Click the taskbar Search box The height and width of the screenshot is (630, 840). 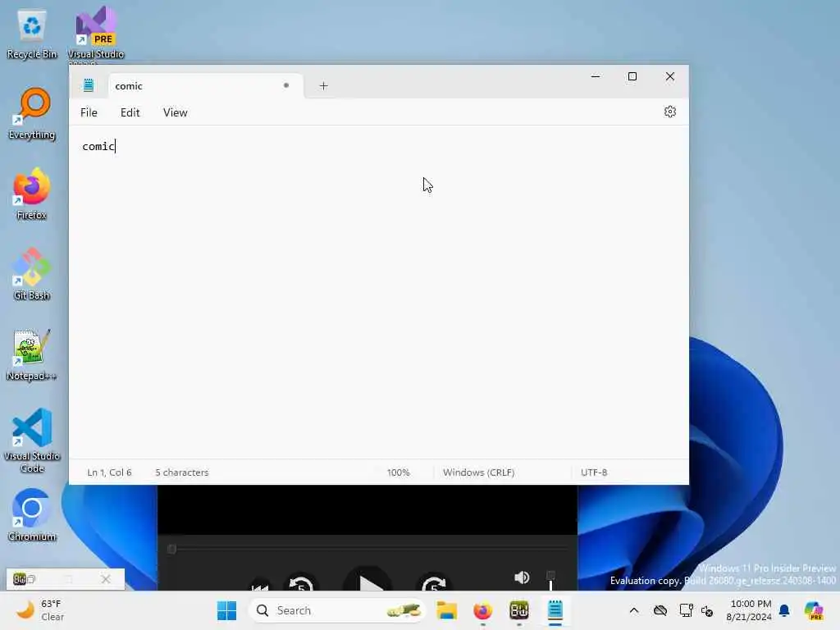(337, 610)
